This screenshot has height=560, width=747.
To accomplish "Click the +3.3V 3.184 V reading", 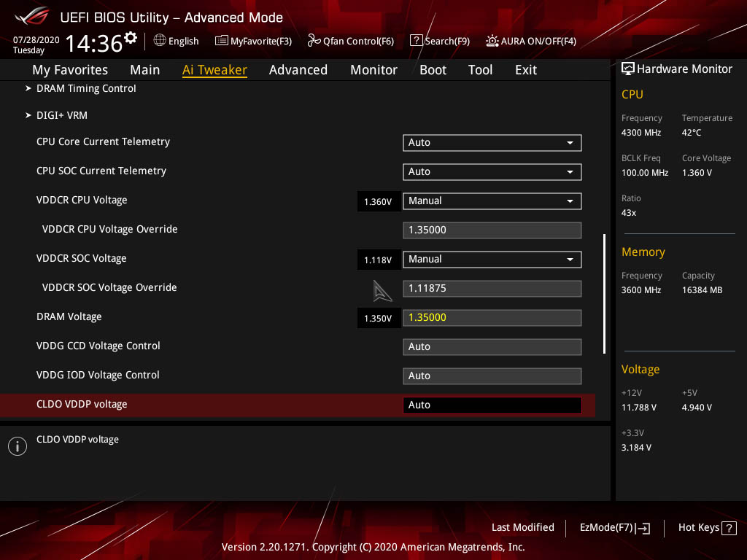I will 636,448.
